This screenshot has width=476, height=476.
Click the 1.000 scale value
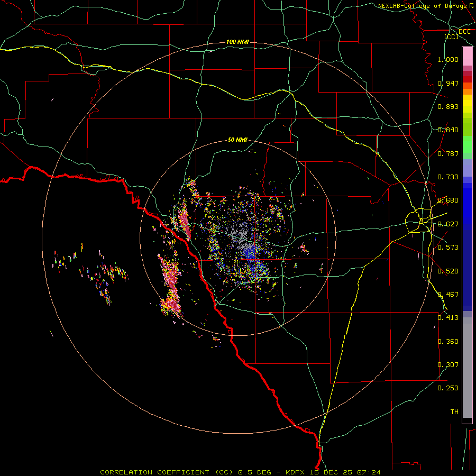(448, 59)
